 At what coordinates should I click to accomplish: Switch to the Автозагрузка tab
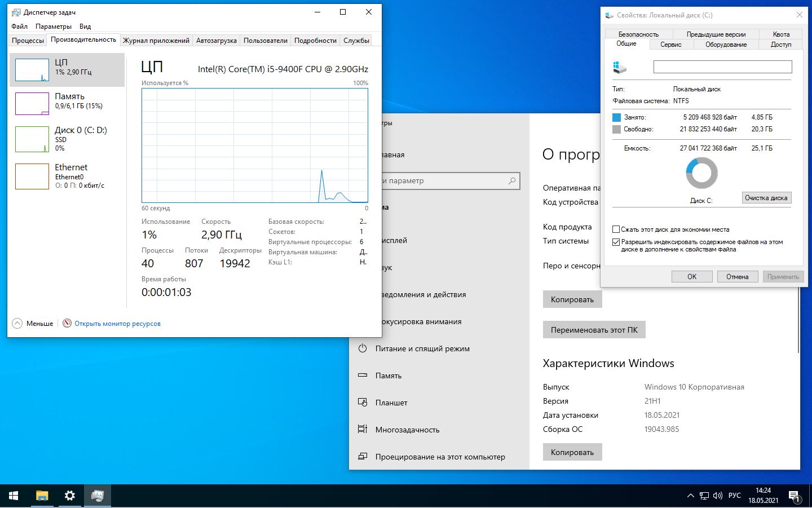click(217, 41)
